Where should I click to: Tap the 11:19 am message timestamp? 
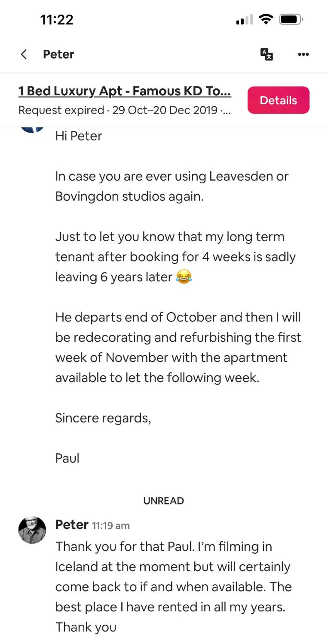tap(111, 526)
